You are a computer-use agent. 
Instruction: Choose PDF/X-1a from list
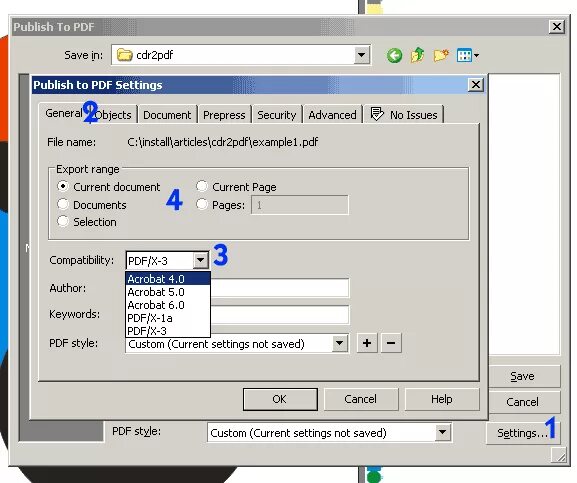pyautogui.click(x=168, y=318)
